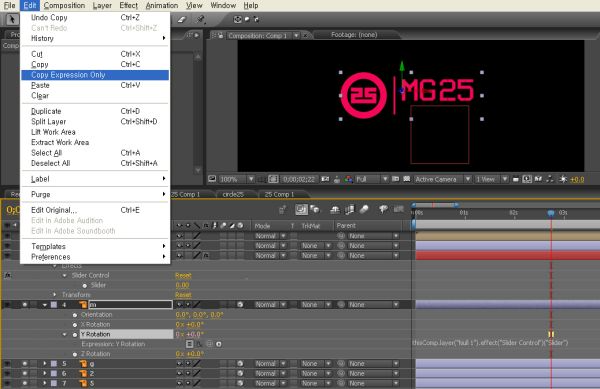This screenshot has height=389, width=600.
Task: Click the take snapshot camera icon
Action: (325, 179)
